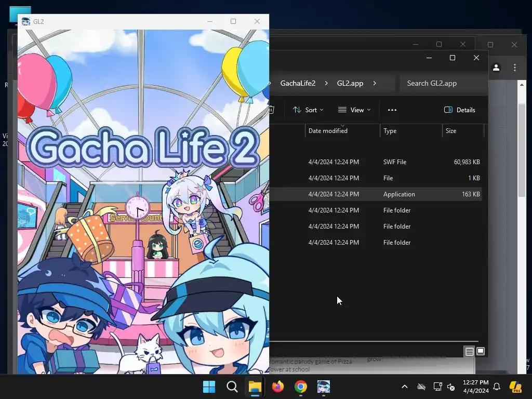Image resolution: width=532 pixels, height=399 pixels.
Task: Open the notification bell
Action: click(497, 387)
